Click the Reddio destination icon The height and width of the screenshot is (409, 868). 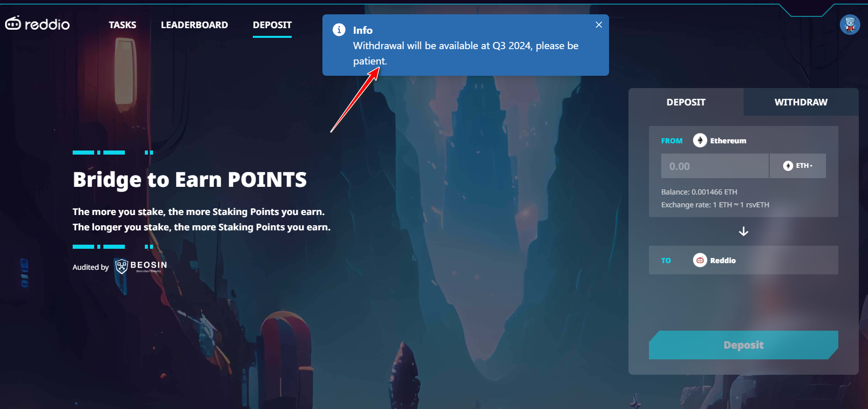700,260
